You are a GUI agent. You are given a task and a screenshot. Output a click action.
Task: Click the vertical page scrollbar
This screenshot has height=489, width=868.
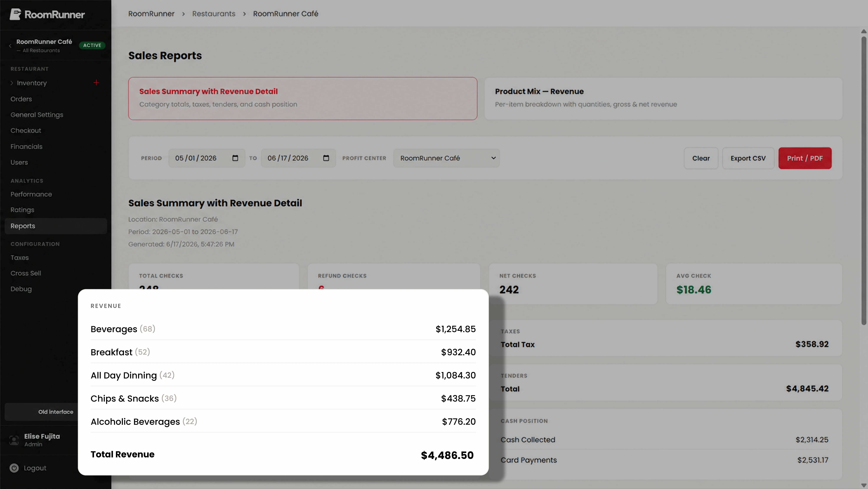point(864,181)
